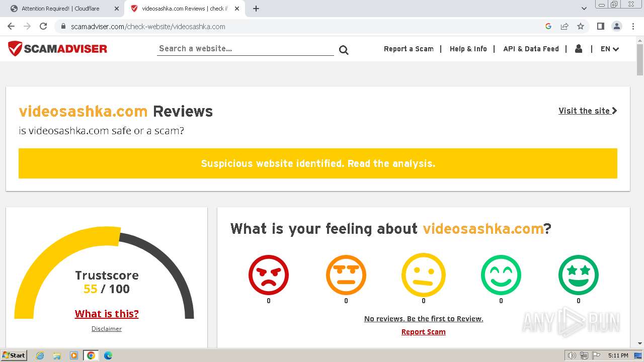Open File Explorer from taskbar

(x=57, y=355)
